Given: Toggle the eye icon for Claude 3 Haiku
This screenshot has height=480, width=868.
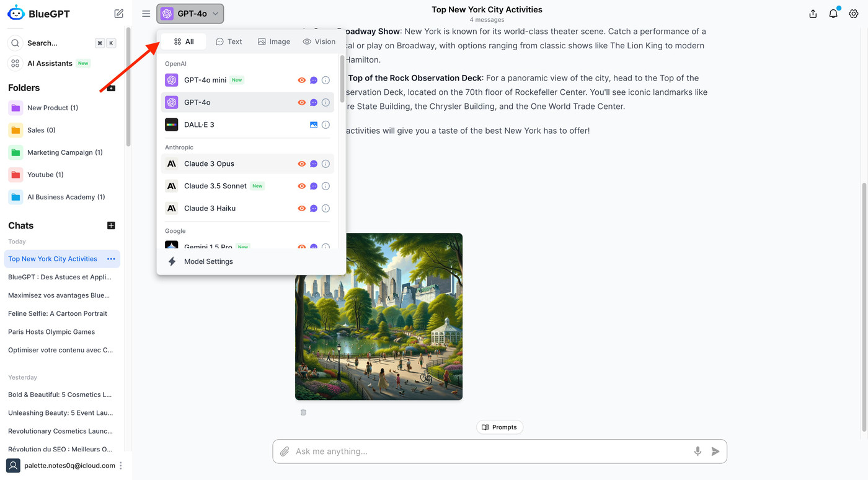Looking at the screenshot, I should coord(302,208).
